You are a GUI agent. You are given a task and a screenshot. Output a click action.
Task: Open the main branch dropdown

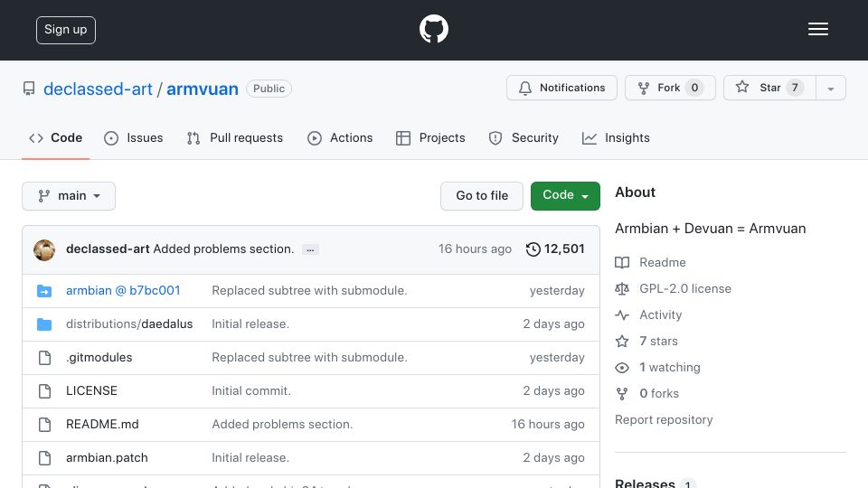coord(69,196)
